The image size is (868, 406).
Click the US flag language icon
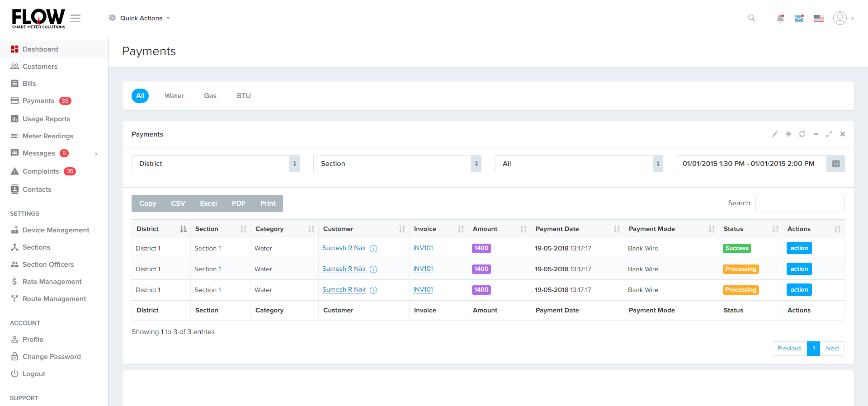(x=819, y=19)
